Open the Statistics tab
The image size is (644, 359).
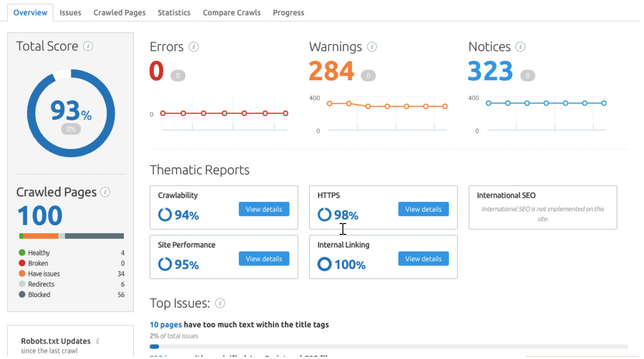[x=174, y=13]
